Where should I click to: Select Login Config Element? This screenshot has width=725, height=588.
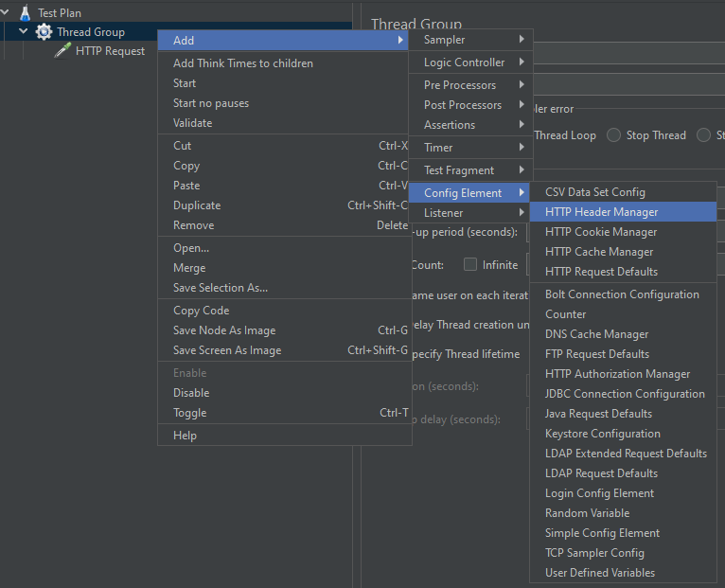623,493
